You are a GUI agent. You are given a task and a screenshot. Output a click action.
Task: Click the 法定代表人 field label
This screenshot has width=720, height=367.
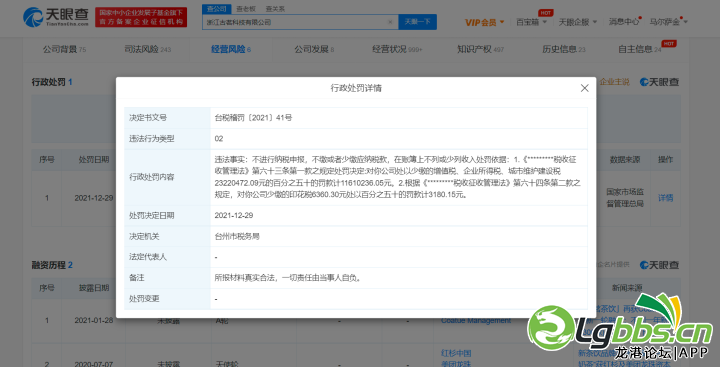148,257
